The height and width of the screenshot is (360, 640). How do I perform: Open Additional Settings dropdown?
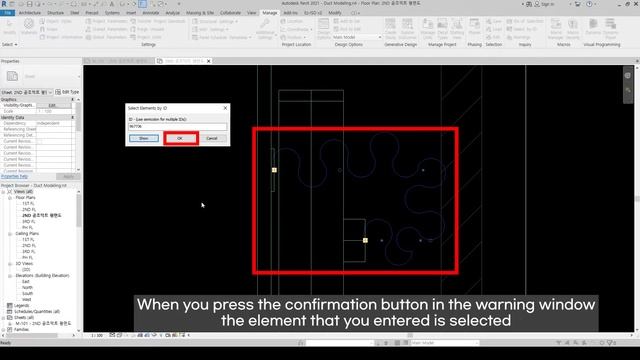tap(265, 29)
